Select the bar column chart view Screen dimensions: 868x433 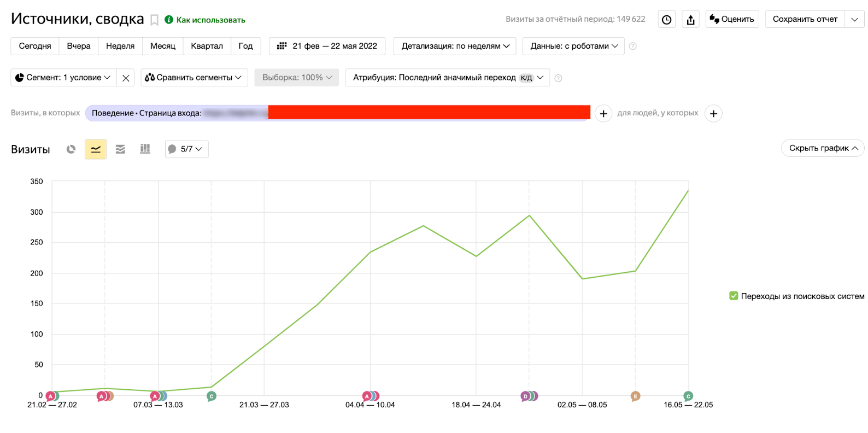[145, 149]
